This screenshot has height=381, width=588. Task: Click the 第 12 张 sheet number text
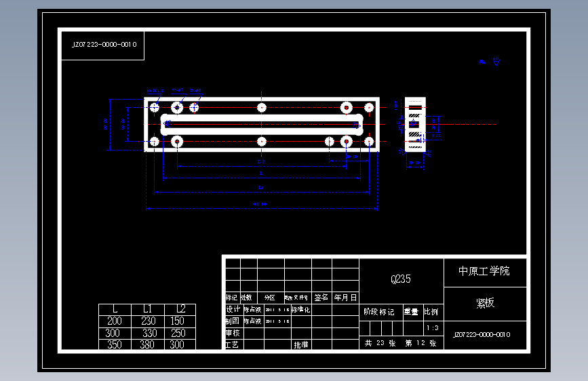(420, 343)
